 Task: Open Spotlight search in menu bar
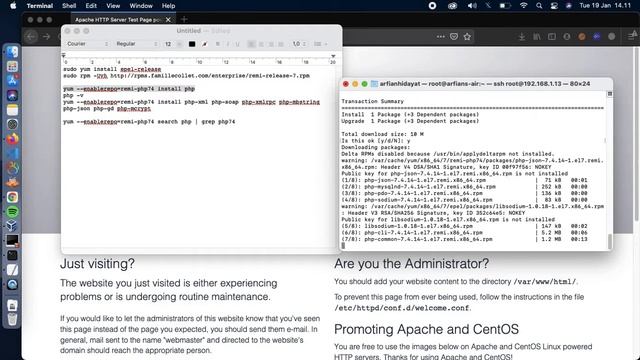tap(539, 6)
